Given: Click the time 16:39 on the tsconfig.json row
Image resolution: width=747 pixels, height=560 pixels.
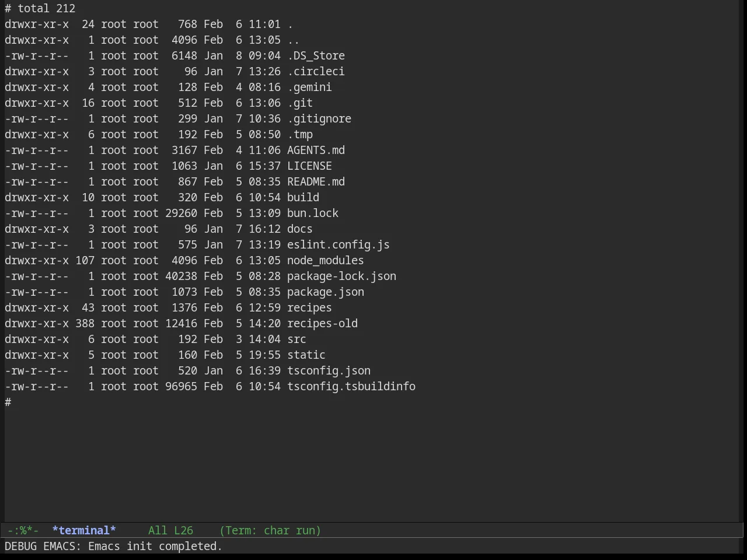Looking at the screenshot, I should coord(264,370).
